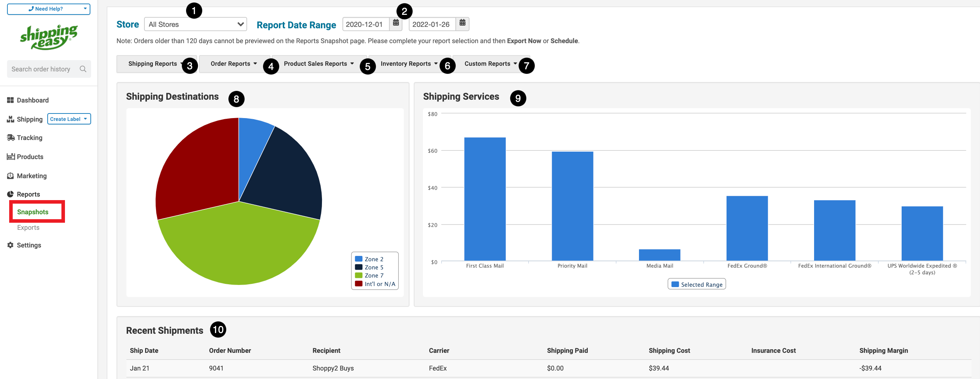Click the start date calendar icon
Viewport: 980px width, 379px height.
tap(396, 24)
